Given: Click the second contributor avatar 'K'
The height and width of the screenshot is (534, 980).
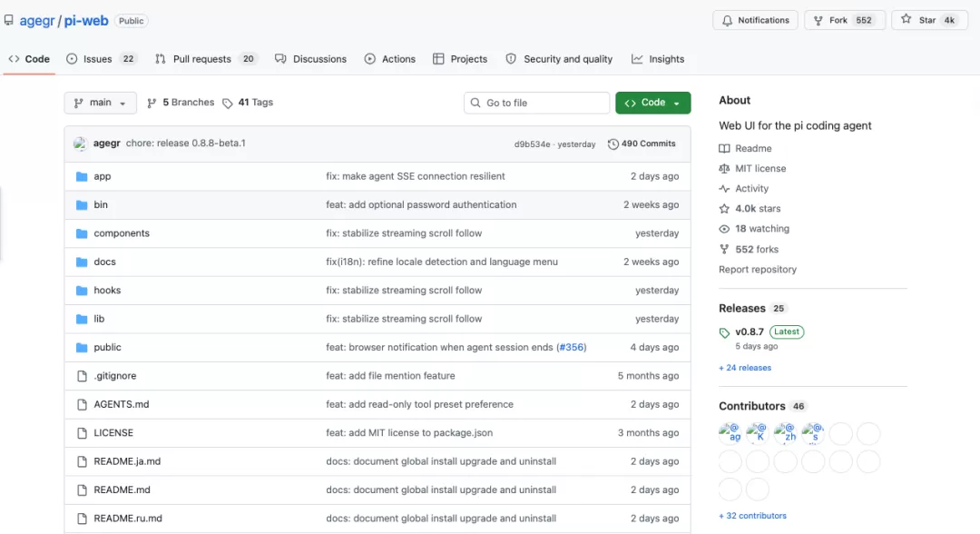Looking at the screenshot, I should tap(758, 432).
